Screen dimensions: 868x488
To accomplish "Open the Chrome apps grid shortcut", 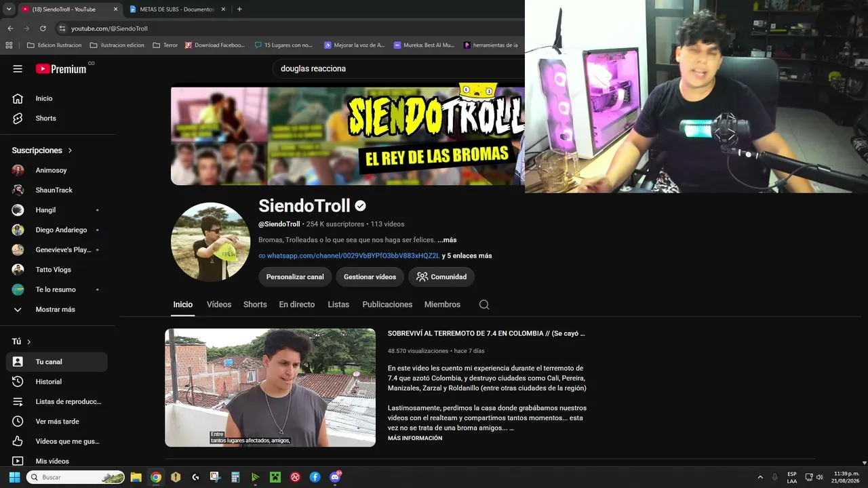I will point(9,45).
